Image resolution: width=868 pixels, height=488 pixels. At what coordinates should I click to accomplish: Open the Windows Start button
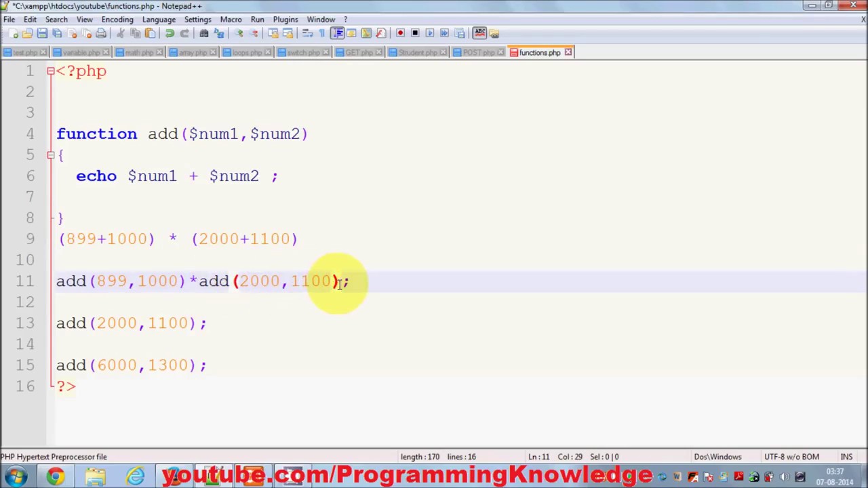tap(15, 476)
